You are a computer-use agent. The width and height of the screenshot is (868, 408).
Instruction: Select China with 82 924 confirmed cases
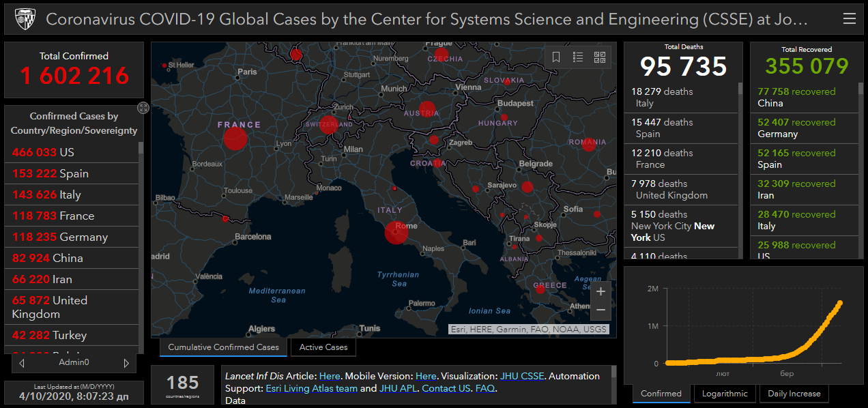click(x=72, y=258)
